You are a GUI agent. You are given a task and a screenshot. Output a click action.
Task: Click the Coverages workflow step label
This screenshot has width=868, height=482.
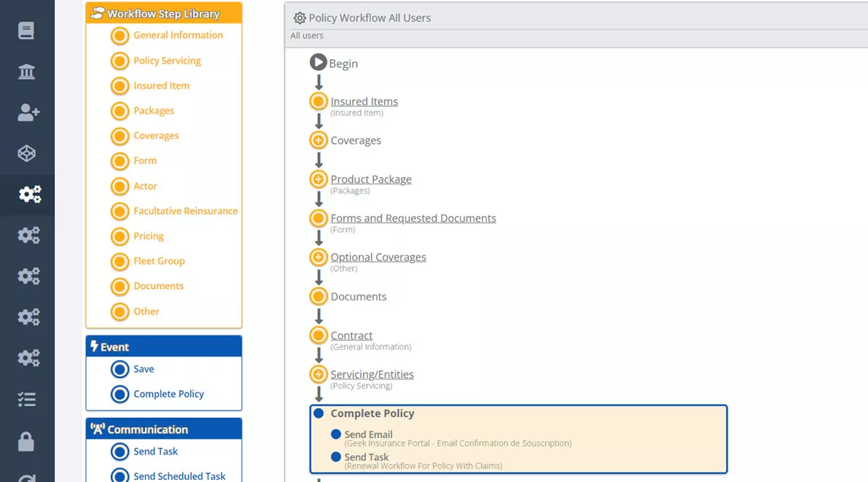point(356,141)
